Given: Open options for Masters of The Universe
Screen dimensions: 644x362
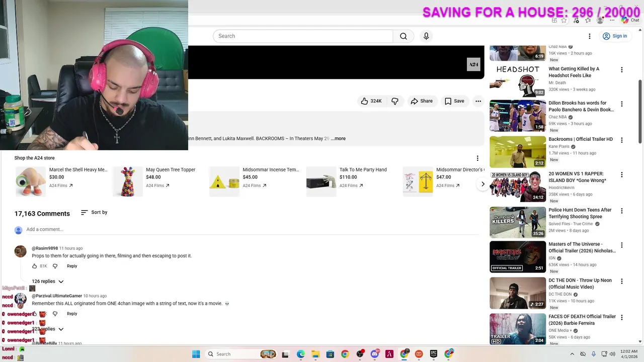Looking at the screenshot, I should 621,245.
